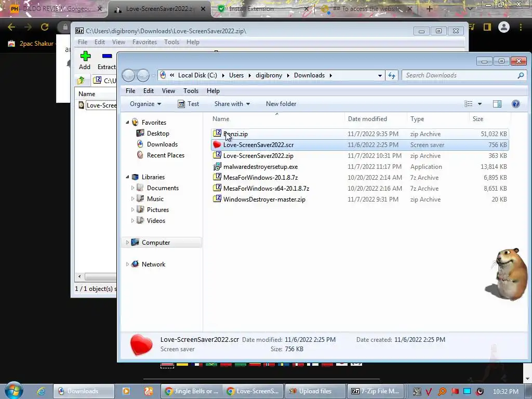Image resolution: width=532 pixels, height=399 pixels.
Task: Open the 2pac Shakur bookmark
Action: pyautogui.click(x=31, y=44)
